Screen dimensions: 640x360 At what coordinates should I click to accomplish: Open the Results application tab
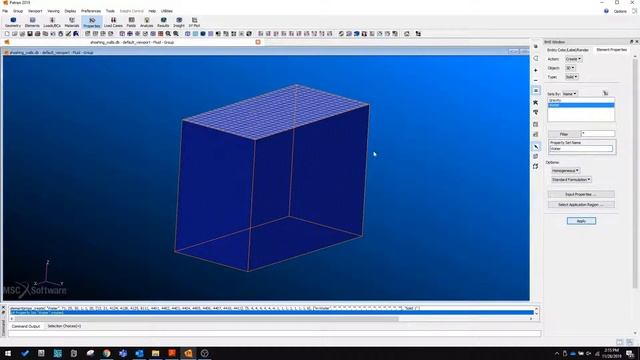[x=163, y=22]
